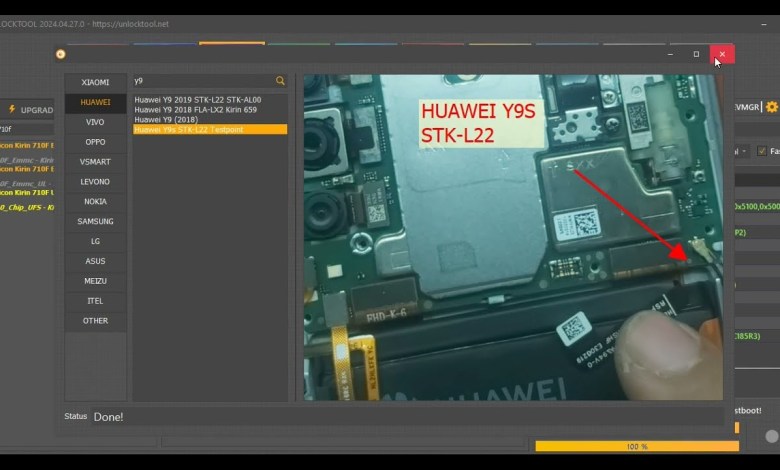Click the grey round button bottom right

(772, 436)
